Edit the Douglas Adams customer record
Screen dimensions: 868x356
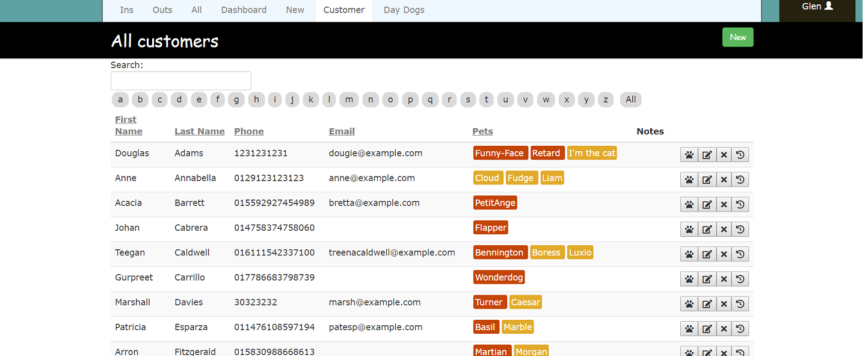(707, 155)
